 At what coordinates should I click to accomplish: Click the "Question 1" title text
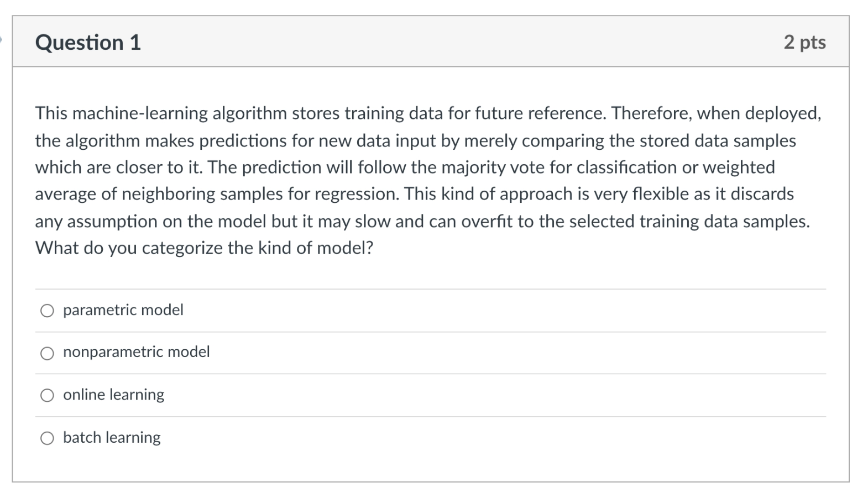87,41
